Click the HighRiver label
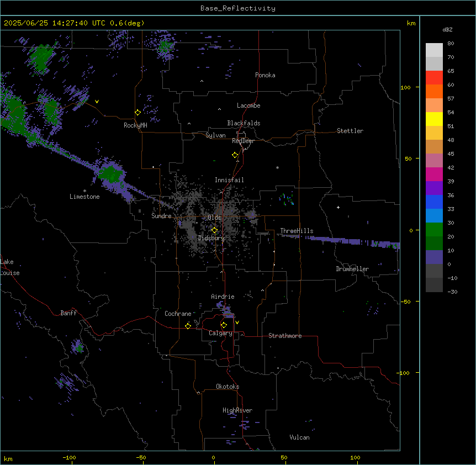Viewport: 476px width, 465px height. tap(237, 410)
